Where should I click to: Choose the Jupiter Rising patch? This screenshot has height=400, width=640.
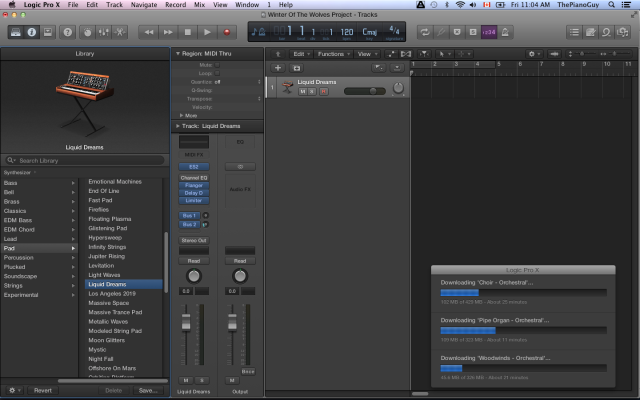(123, 256)
